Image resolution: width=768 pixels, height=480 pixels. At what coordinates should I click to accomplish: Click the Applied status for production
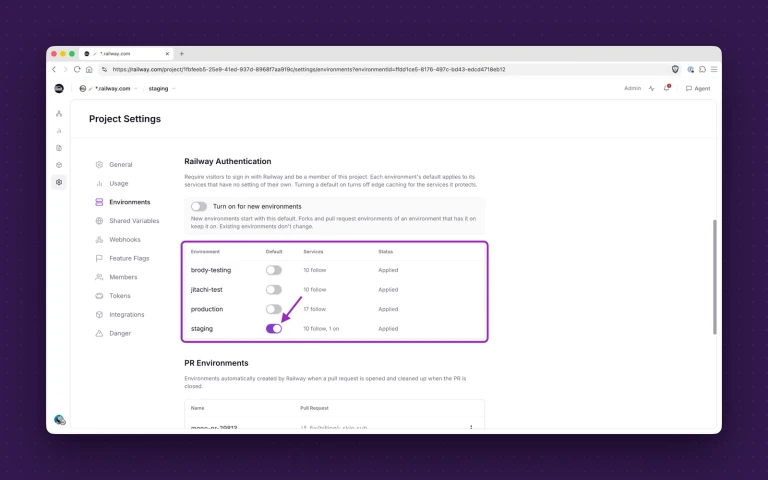pos(388,309)
